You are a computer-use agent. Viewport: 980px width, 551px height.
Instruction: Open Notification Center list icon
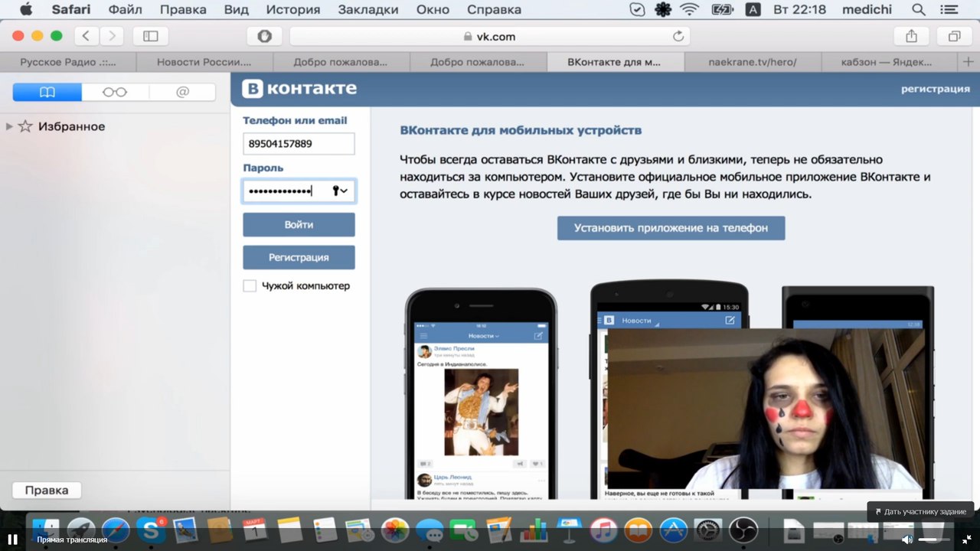pos(949,10)
